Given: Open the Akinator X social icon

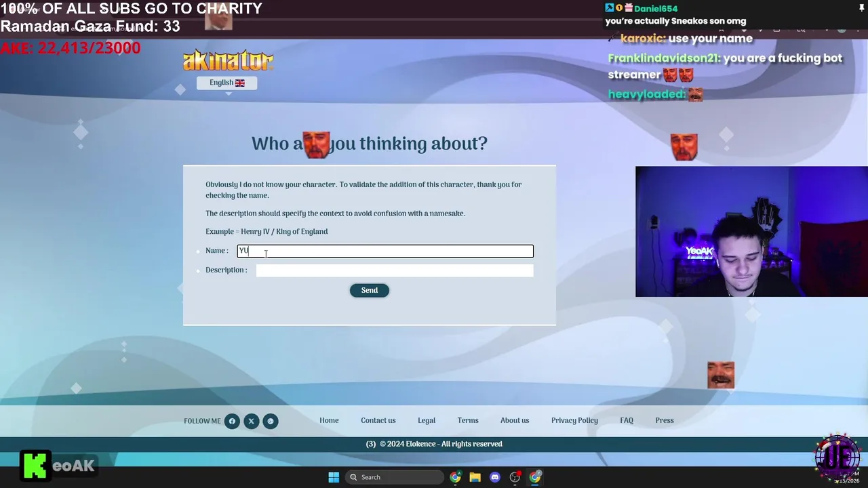Looking at the screenshot, I should tap(251, 421).
